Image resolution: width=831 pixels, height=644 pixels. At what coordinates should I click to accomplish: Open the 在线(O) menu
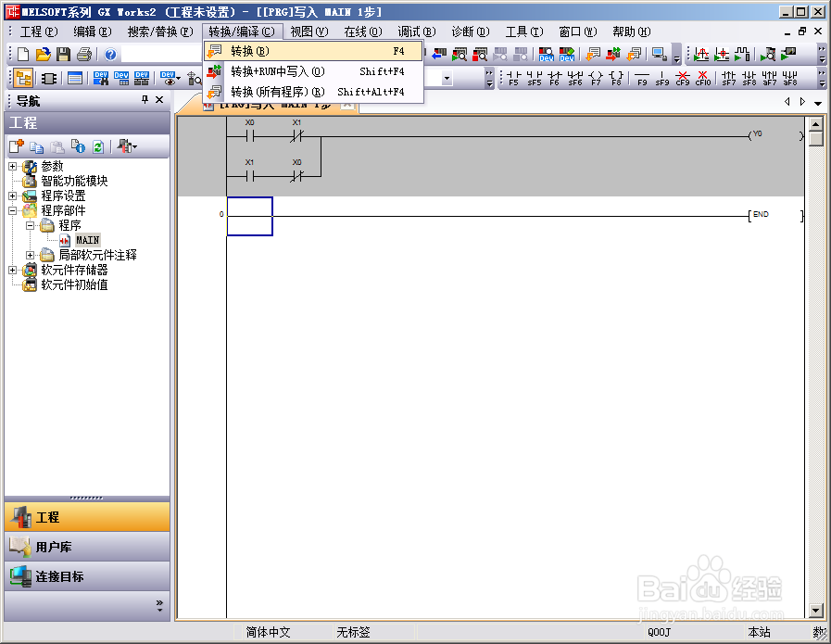click(363, 32)
